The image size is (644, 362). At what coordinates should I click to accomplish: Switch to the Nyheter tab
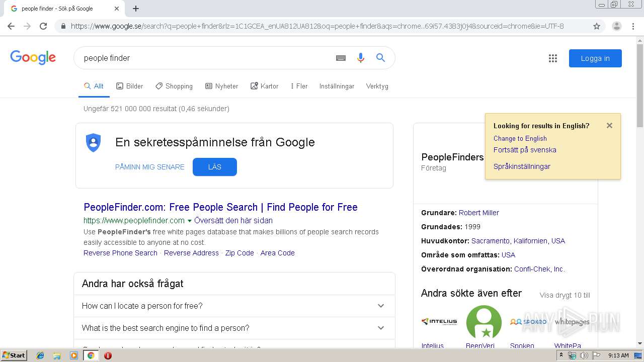coord(222,86)
